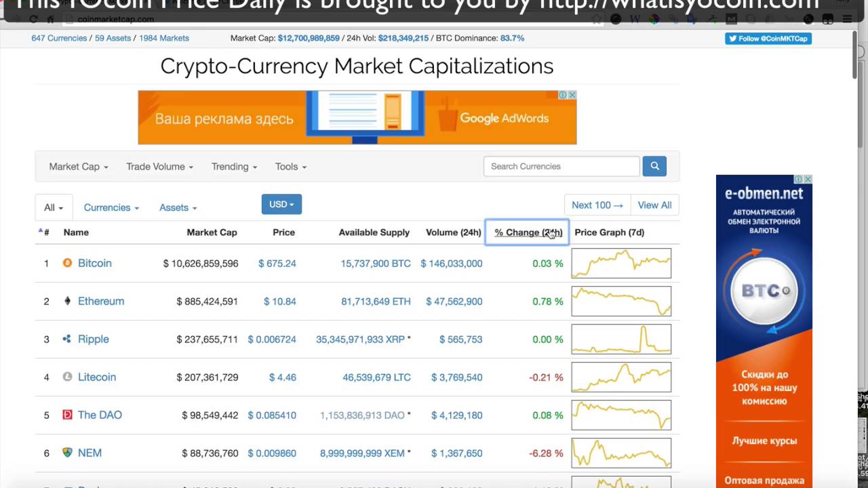Open Bitcoin 7d price graph

point(621,263)
